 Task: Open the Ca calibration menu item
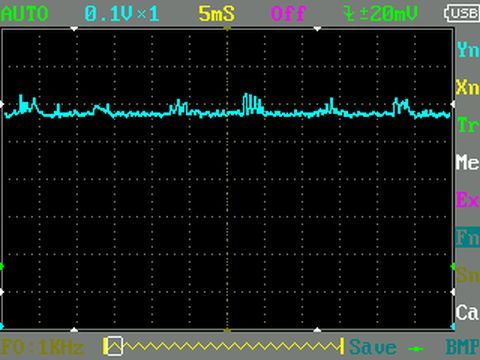click(x=468, y=313)
